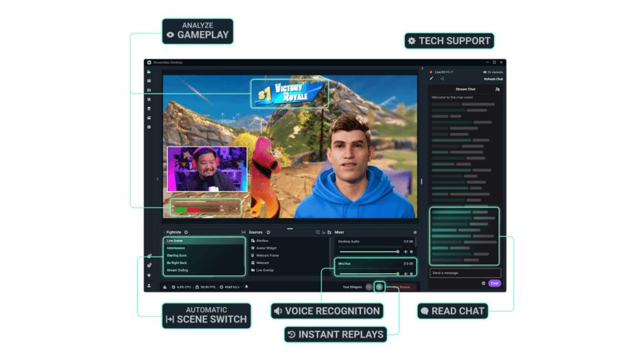Screen dimensions: 644x362
Task: Mute the Mic/Aux channel
Action: (406, 274)
